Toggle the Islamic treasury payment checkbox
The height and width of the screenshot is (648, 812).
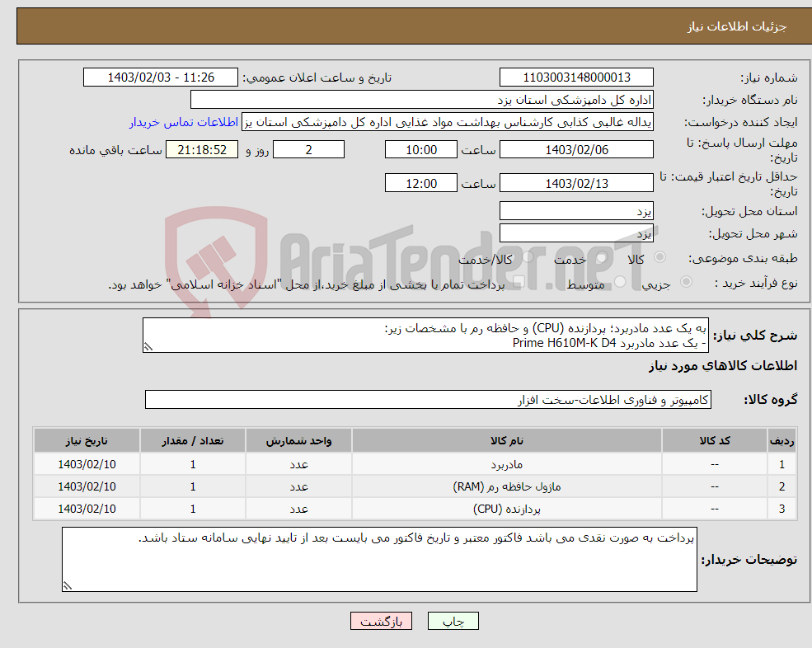[519, 282]
